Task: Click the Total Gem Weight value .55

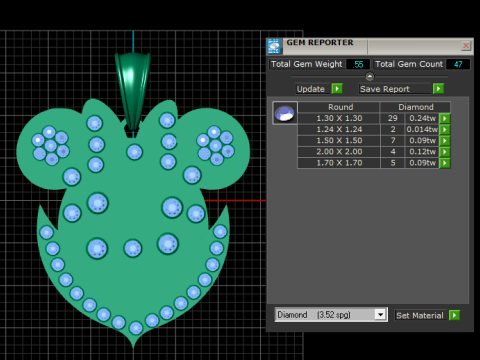Action: [x=358, y=64]
